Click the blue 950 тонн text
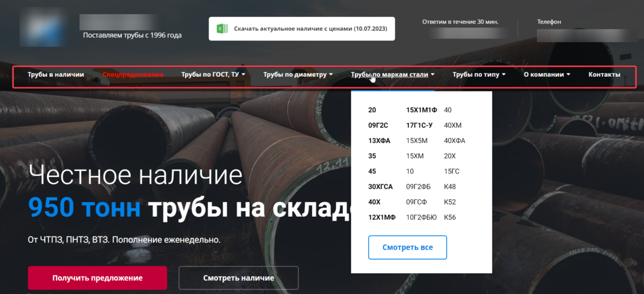Viewport: 644px width, 294px height. pos(84,208)
